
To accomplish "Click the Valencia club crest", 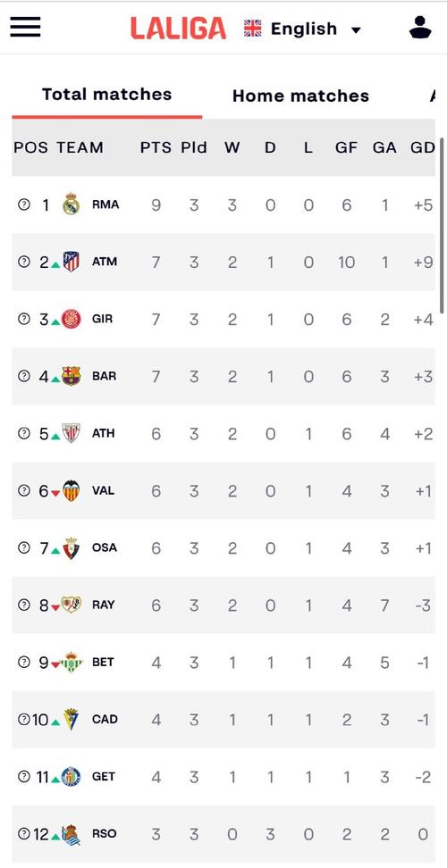I will pos(71,490).
